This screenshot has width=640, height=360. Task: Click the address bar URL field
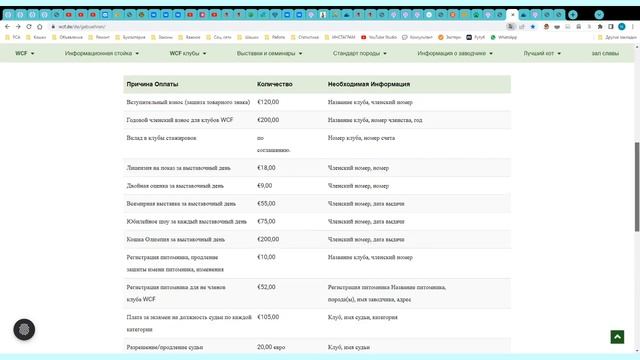[278, 27]
